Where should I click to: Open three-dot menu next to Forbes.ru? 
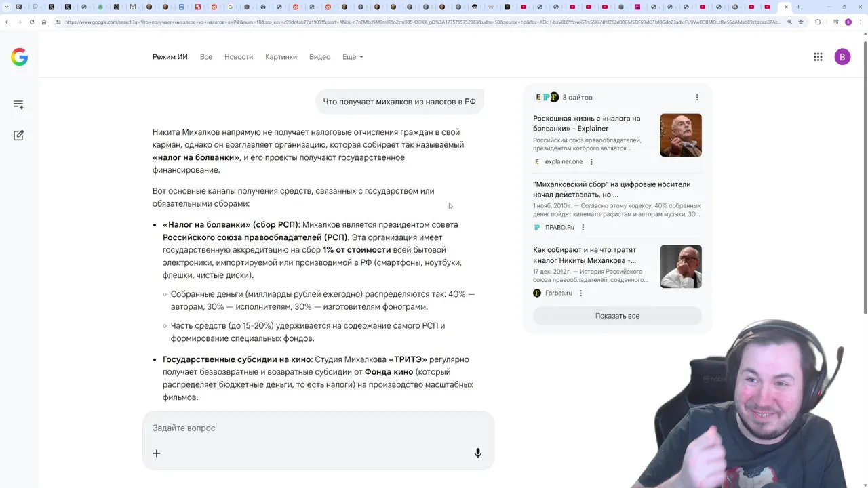[580, 293]
